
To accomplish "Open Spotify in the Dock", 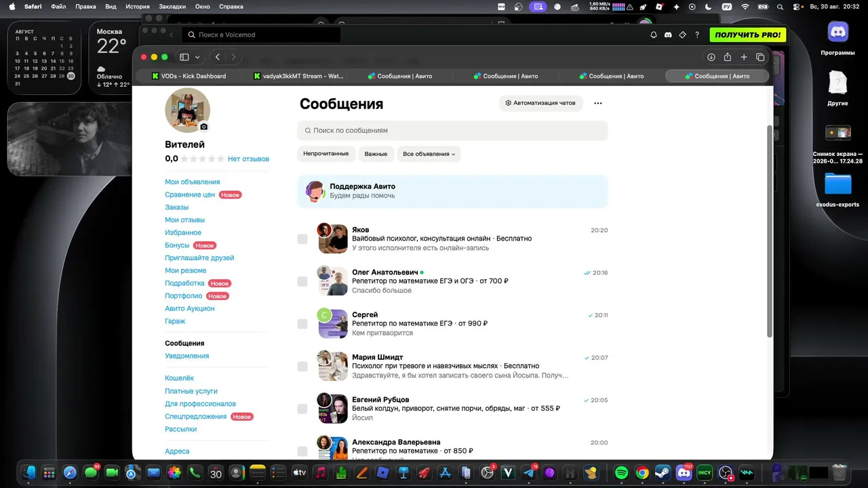I will [621, 472].
